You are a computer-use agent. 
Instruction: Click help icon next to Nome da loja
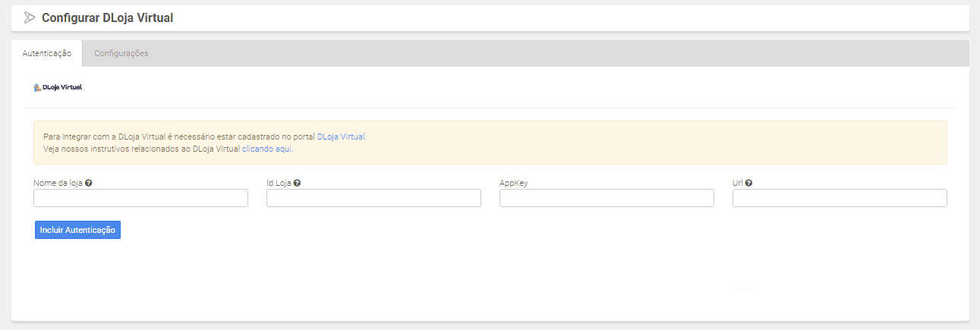[x=89, y=183]
